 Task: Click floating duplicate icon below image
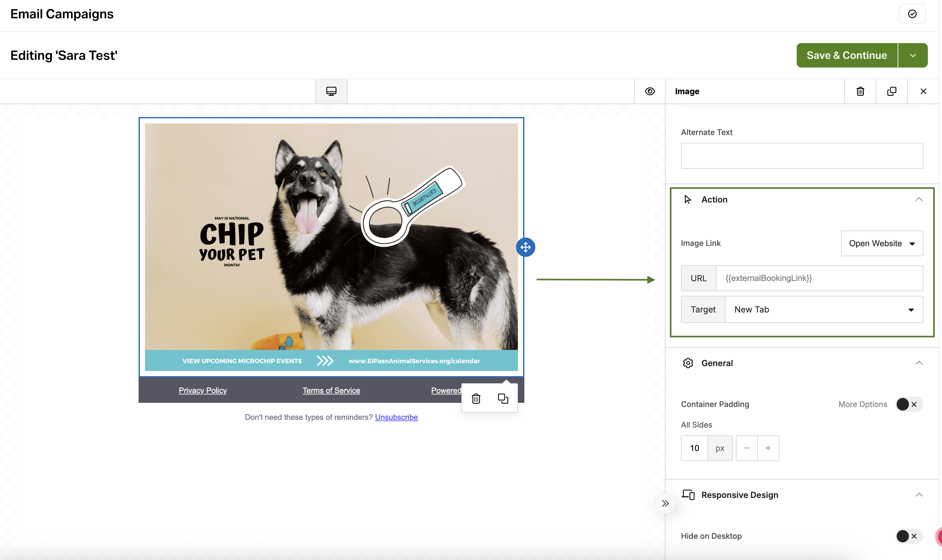(503, 399)
